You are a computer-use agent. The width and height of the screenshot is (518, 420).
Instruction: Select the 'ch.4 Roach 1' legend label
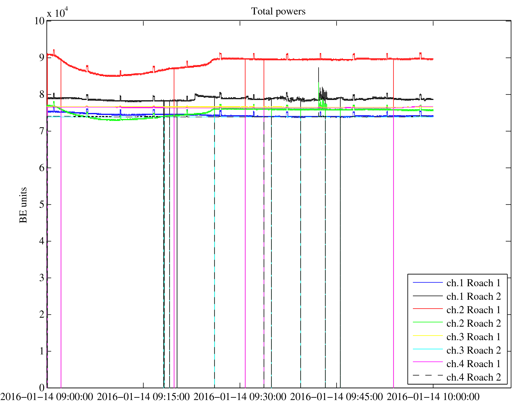(x=474, y=364)
